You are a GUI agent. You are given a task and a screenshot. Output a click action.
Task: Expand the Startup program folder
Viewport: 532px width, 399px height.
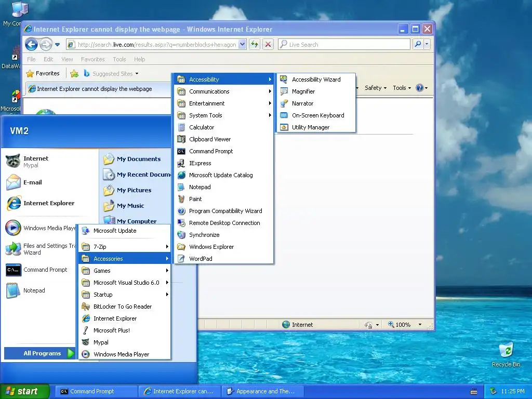click(x=125, y=295)
